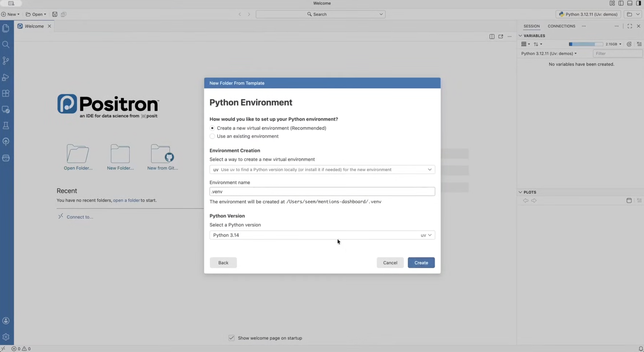The height and width of the screenshot is (352, 644).
Task: Uncheck Show welcome page on startup
Action: (232, 338)
